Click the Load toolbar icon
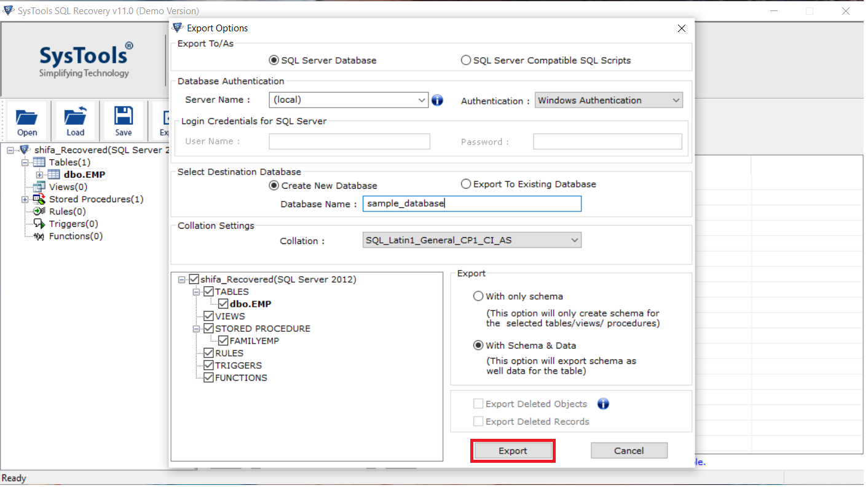This screenshot has width=868, height=488. coord(76,117)
